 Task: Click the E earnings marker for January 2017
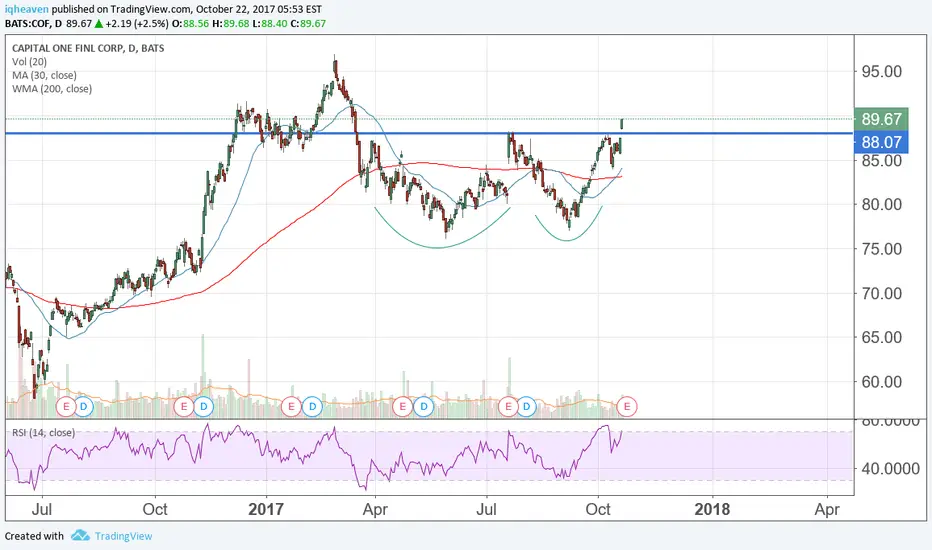click(291, 407)
